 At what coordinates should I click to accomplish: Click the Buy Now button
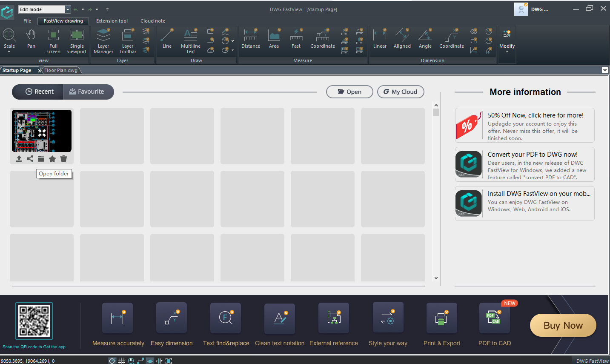563,325
